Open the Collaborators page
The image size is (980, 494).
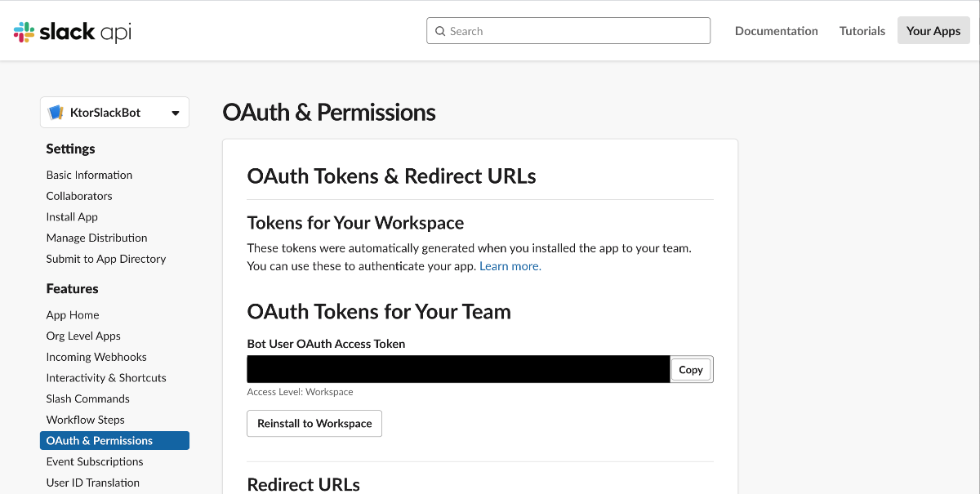click(x=79, y=196)
